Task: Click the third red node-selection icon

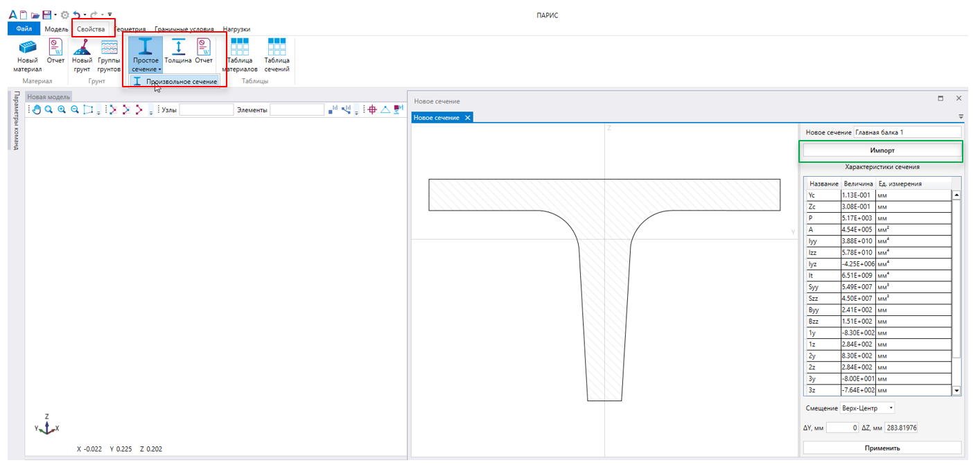Action: click(139, 109)
